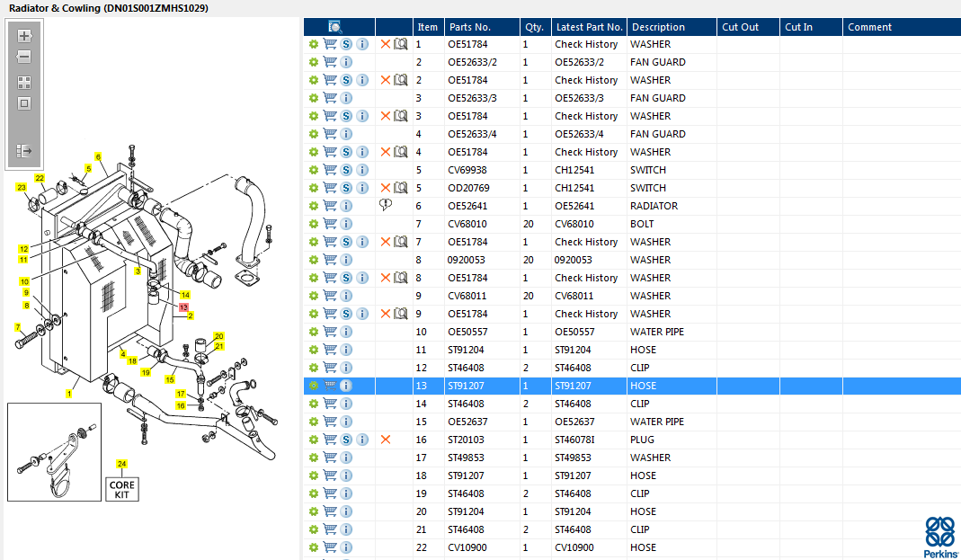Open info icon on highlighted item 13 row
The image size is (961, 560).
(x=346, y=386)
